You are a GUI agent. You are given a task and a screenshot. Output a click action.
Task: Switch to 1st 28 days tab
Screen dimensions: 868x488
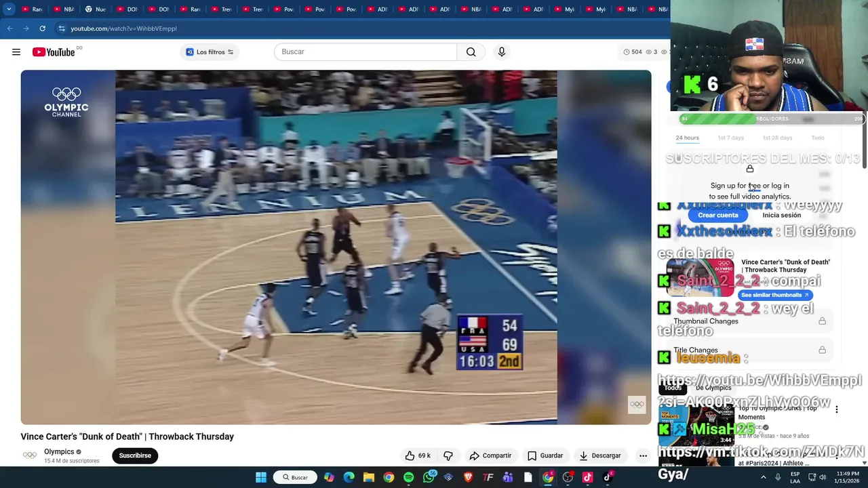(777, 138)
